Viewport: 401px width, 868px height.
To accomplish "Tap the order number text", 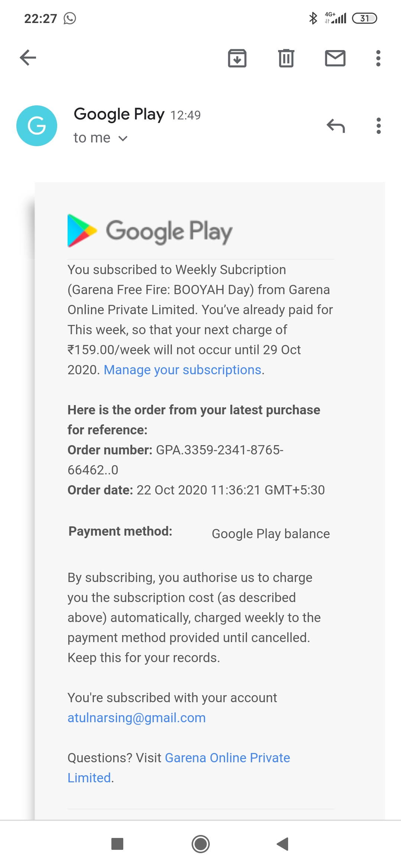I will click(x=219, y=450).
